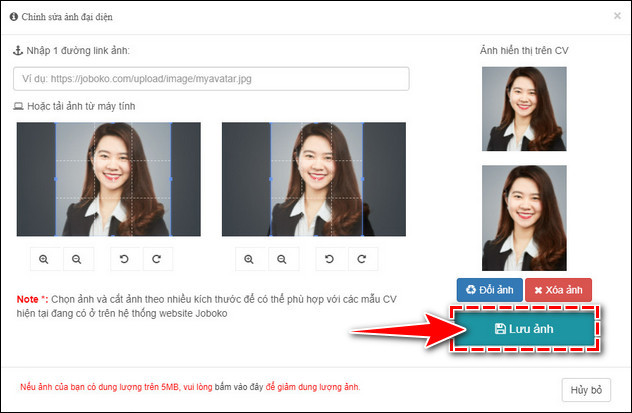Rotate the left crop image clockwise
The height and width of the screenshot is (413, 632).
(155, 259)
